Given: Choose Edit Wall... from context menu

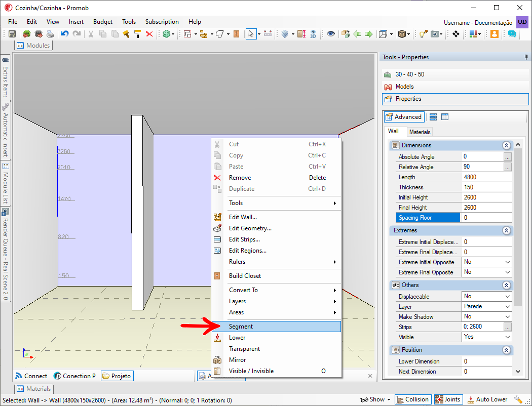Looking at the screenshot, I should tap(276, 217).
